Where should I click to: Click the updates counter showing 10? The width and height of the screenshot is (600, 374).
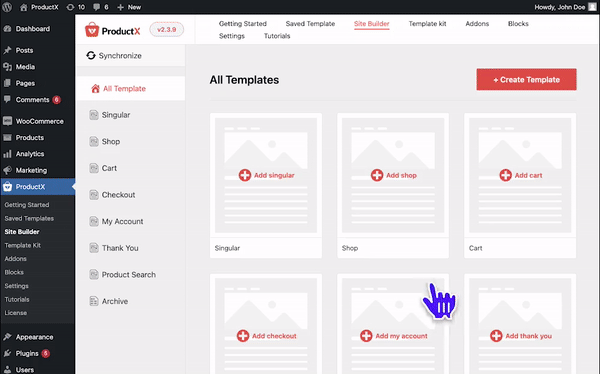click(x=75, y=7)
